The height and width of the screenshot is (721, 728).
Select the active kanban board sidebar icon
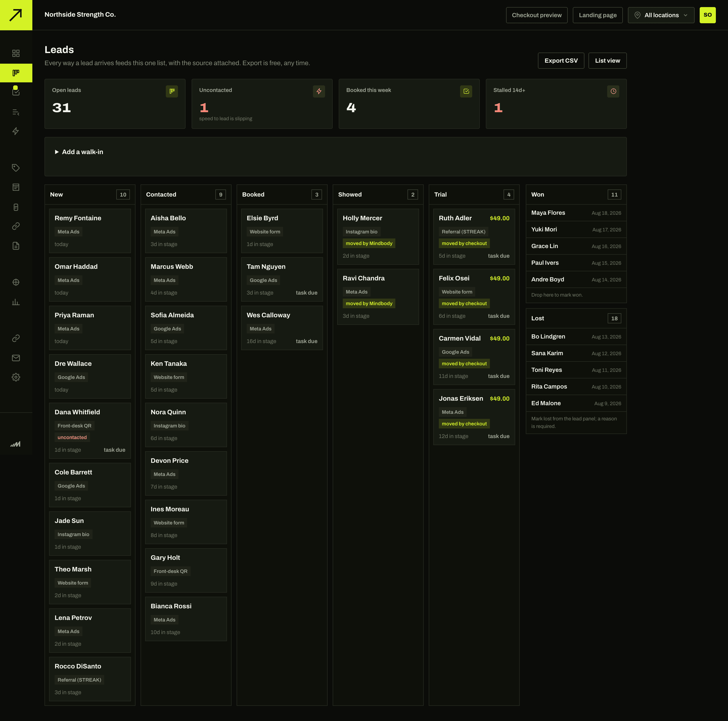[x=16, y=73]
